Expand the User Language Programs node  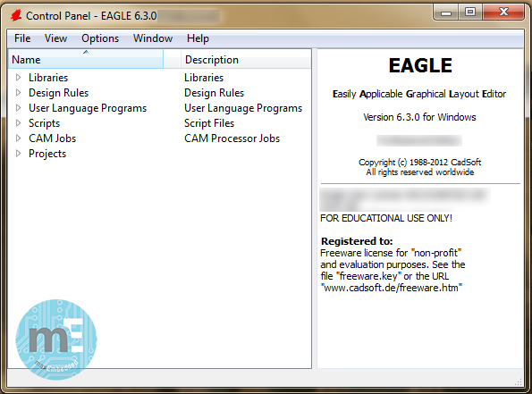18,108
